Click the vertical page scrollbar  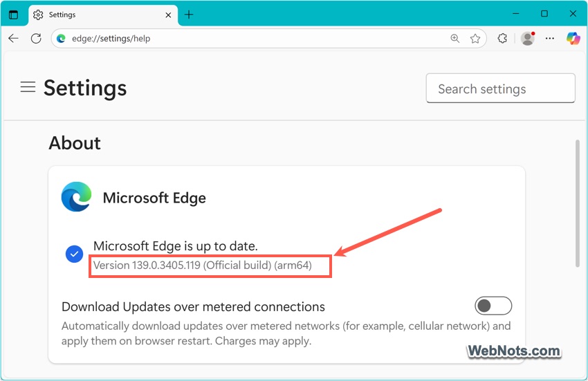578,203
